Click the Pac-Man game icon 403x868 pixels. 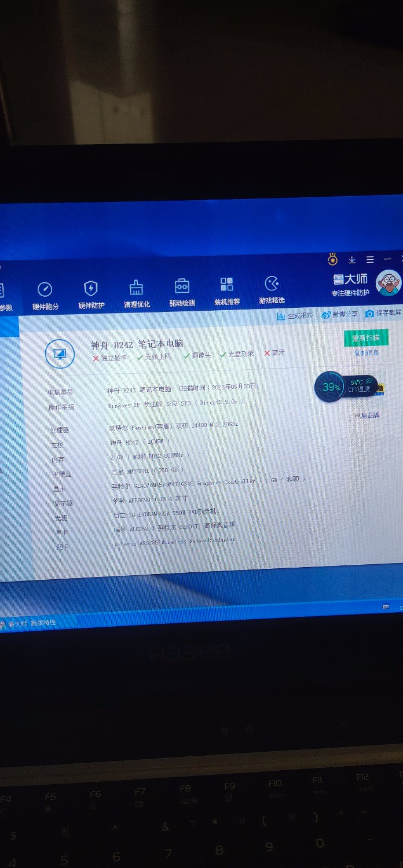click(x=272, y=283)
